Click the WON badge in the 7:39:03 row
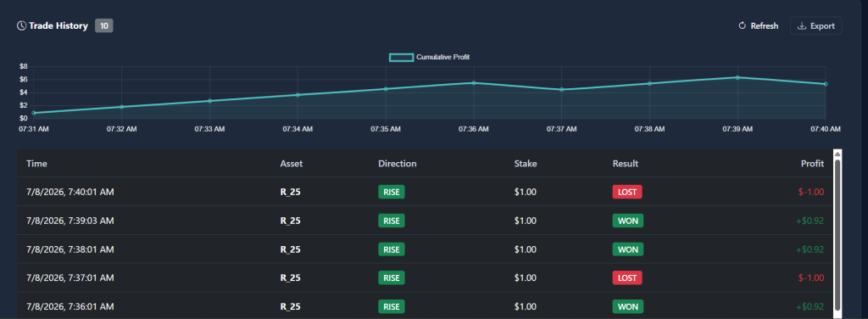The width and height of the screenshot is (868, 319). tap(628, 221)
